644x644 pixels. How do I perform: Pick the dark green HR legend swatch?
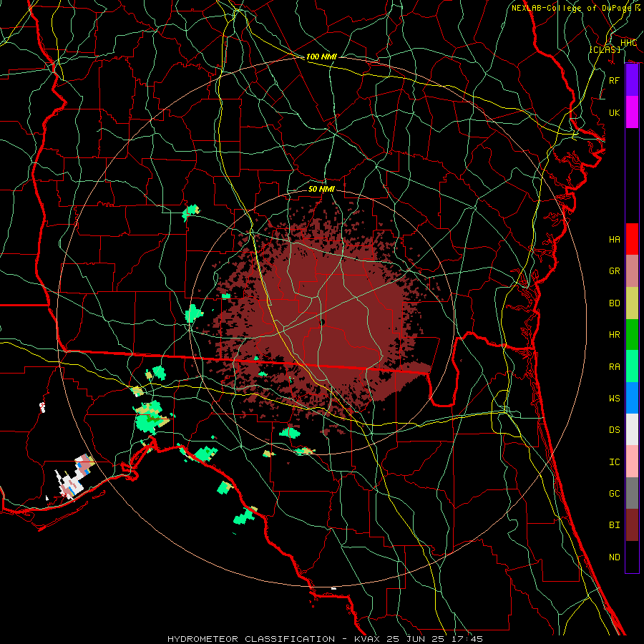click(x=632, y=335)
